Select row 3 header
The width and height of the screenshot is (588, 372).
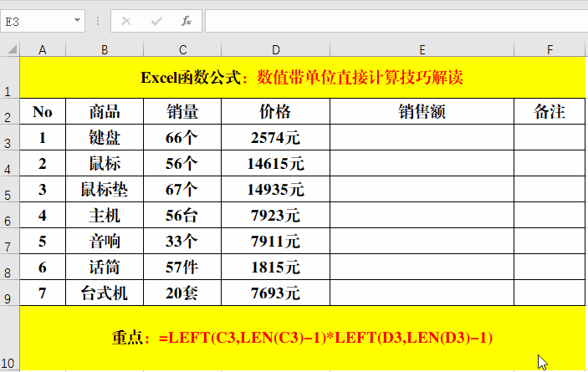[10, 137]
